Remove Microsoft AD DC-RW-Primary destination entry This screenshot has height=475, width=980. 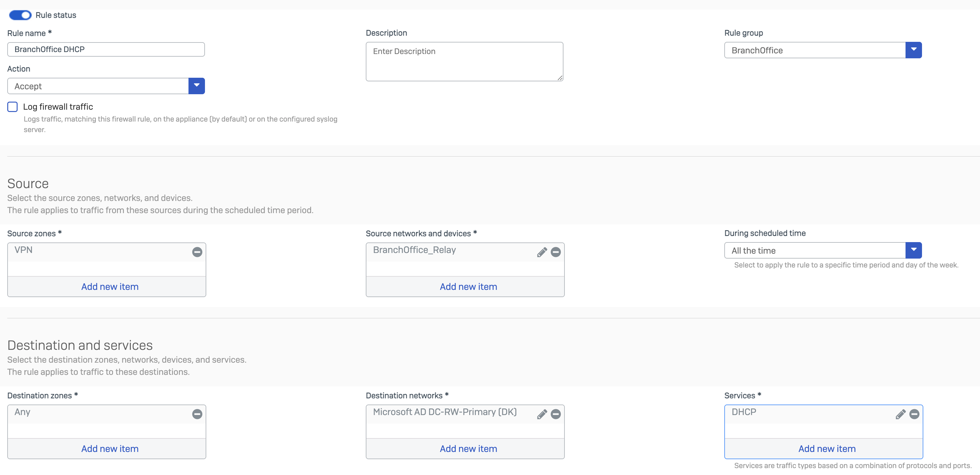click(x=556, y=414)
